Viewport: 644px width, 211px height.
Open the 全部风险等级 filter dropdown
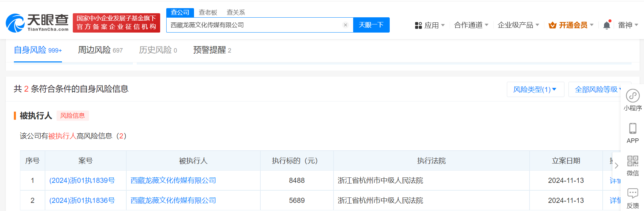[x=598, y=89]
